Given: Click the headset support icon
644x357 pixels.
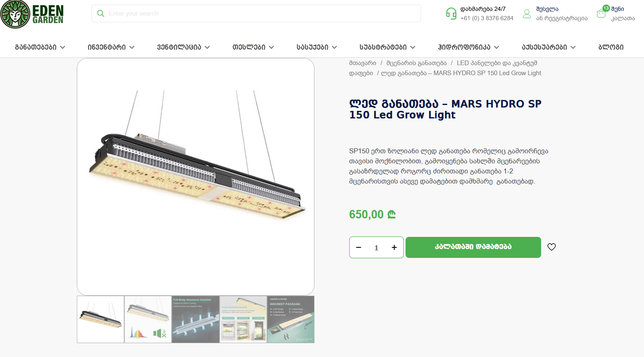Looking at the screenshot, I should (x=451, y=13).
